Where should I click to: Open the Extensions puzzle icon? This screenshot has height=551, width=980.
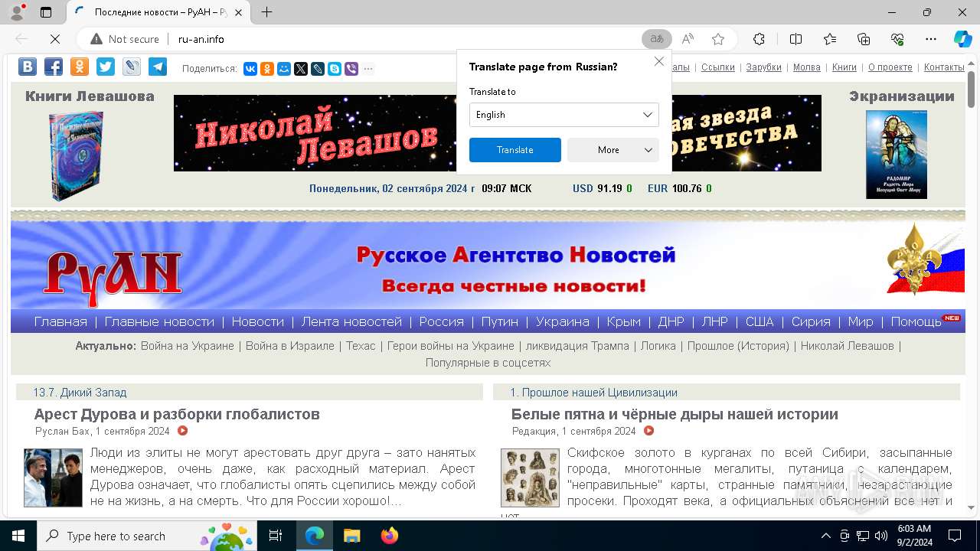[759, 39]
